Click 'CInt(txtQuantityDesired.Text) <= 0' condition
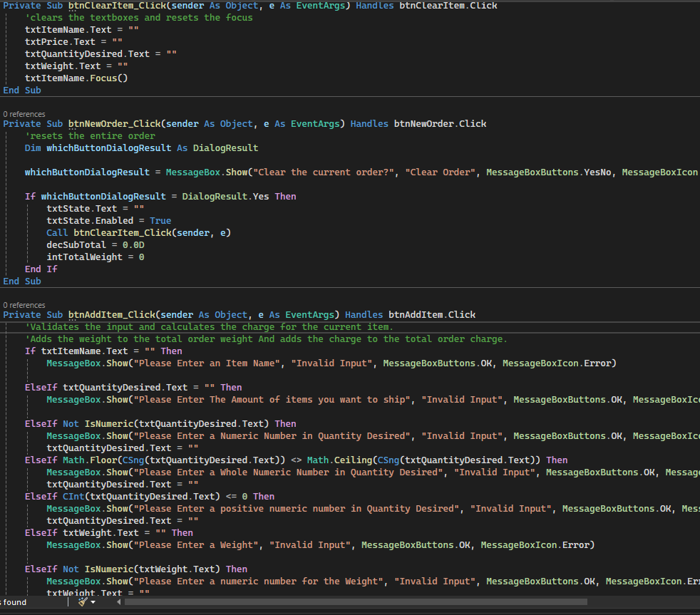 pos(155,496)
